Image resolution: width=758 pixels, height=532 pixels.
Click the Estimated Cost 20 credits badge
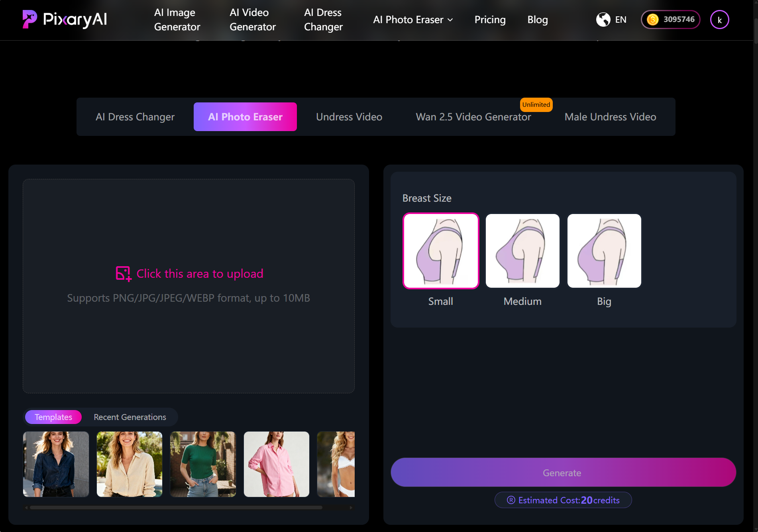(563, 500)
